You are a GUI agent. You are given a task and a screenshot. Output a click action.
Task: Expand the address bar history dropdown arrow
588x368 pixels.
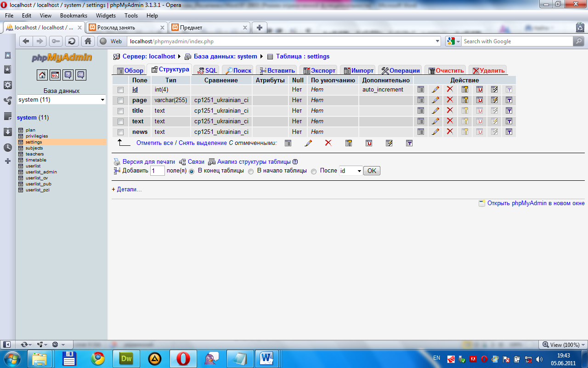[437, 41]
